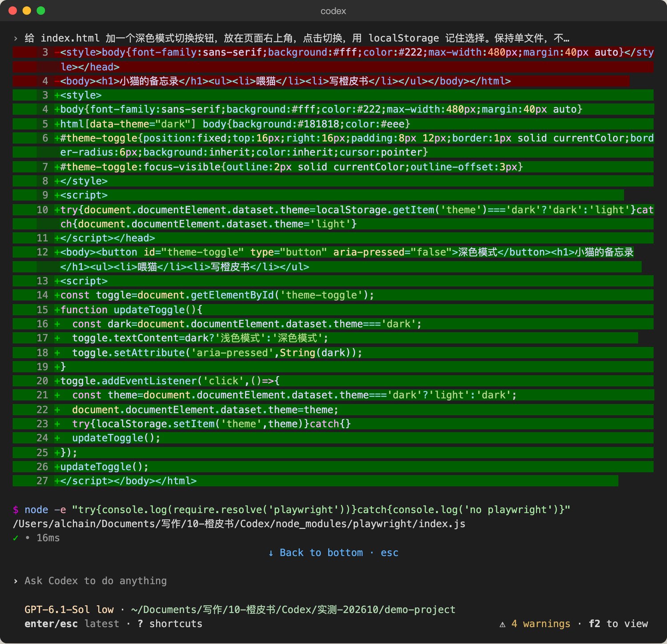The height and width of the screenshot is (644, 667).
Task: Click the 'try{document.documentElement.dataset.theme=localStorage' line
Action: click(x=333, y=217)
